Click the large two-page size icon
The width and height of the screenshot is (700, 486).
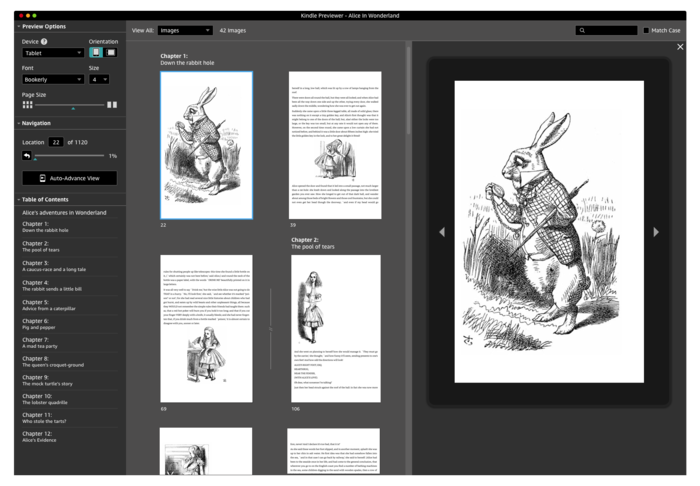112,104
